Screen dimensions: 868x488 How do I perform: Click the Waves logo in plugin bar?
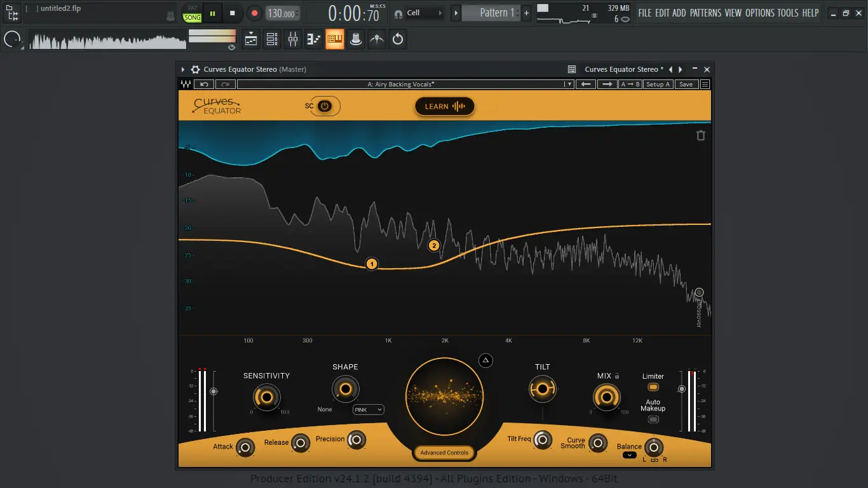click(186, 84)
